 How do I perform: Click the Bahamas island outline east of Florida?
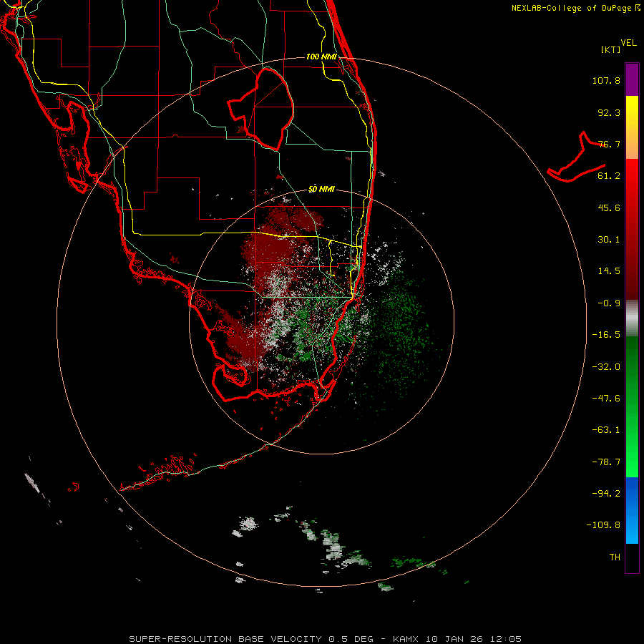click(577, 158)
